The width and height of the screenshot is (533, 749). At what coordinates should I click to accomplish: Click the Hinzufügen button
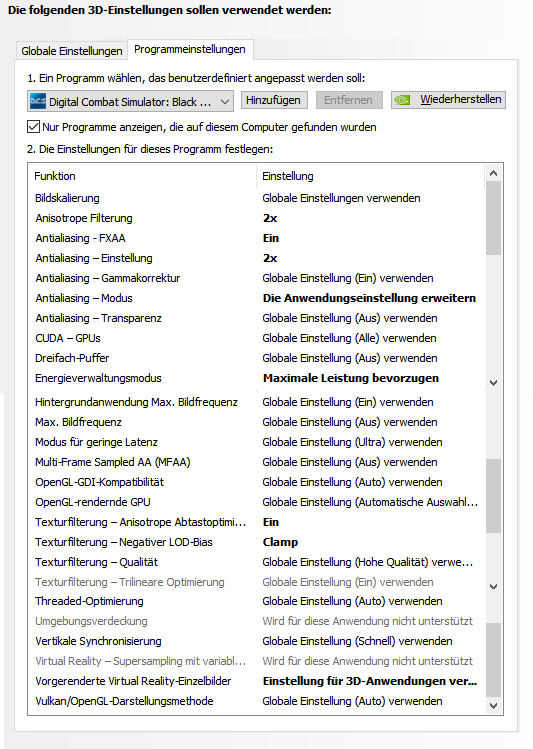[273, 100]
